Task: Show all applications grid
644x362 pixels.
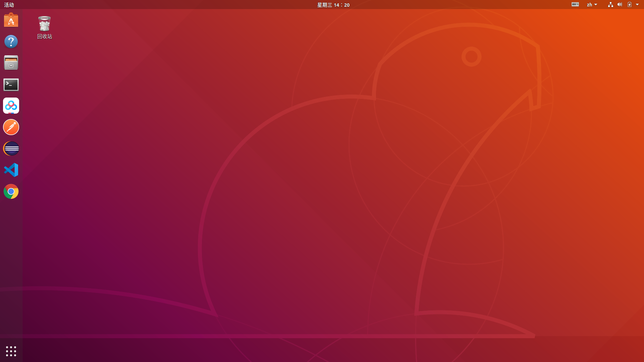Action: click(x=11, y=351)
